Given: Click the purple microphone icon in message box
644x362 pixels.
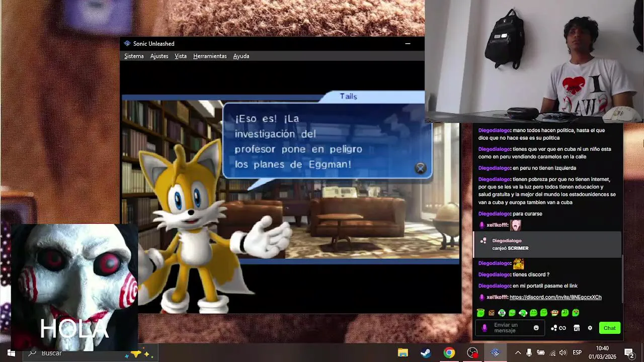Looking at the screenshot, I should 485,328.
